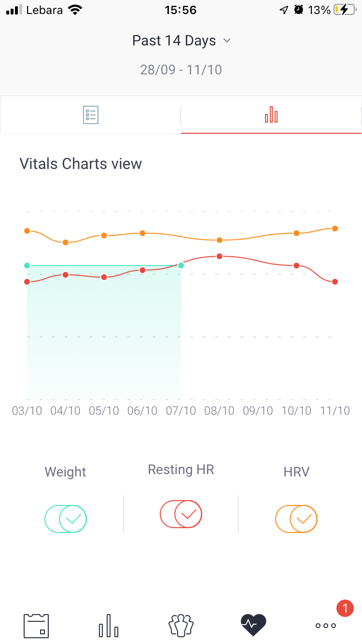The width and height of the screenshot is (362, 644).
Task: Open the more options dots icon
Action: 326,626
